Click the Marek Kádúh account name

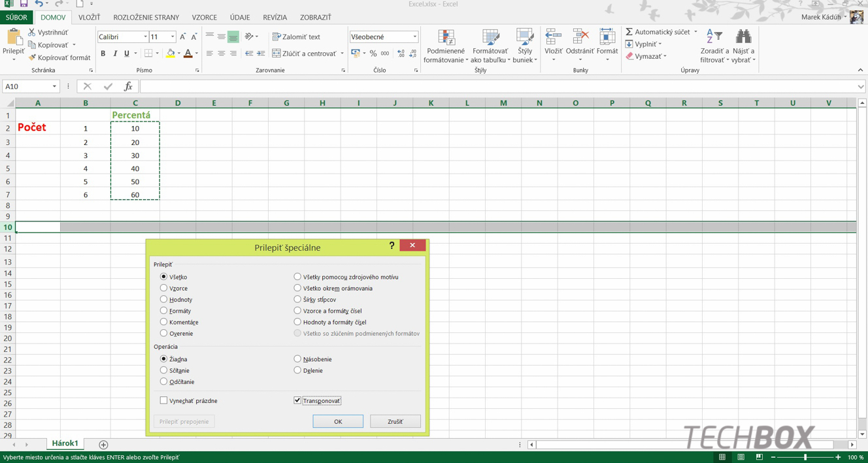(x=821, y=17)
